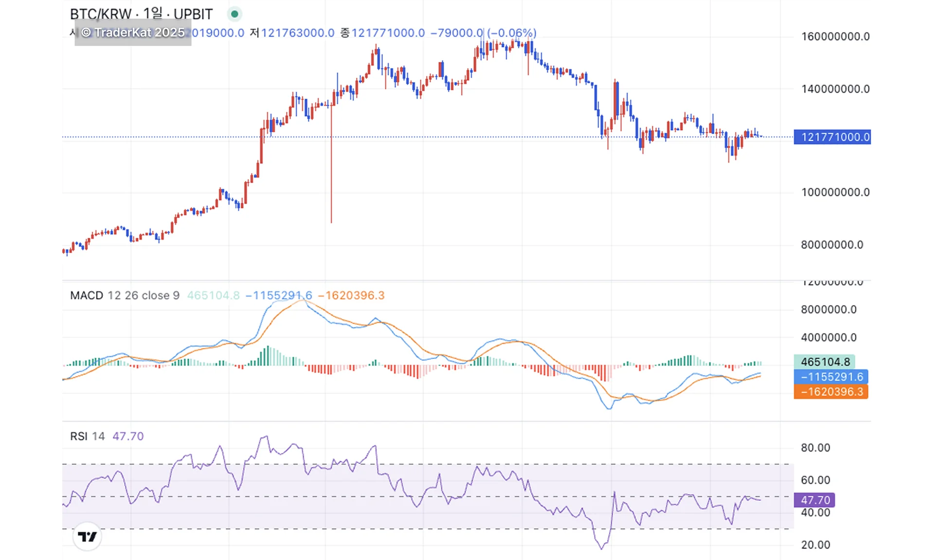Click the RSI value 47.70 in legend
This screenshot has height=560, width=934.
coord(128,436)
